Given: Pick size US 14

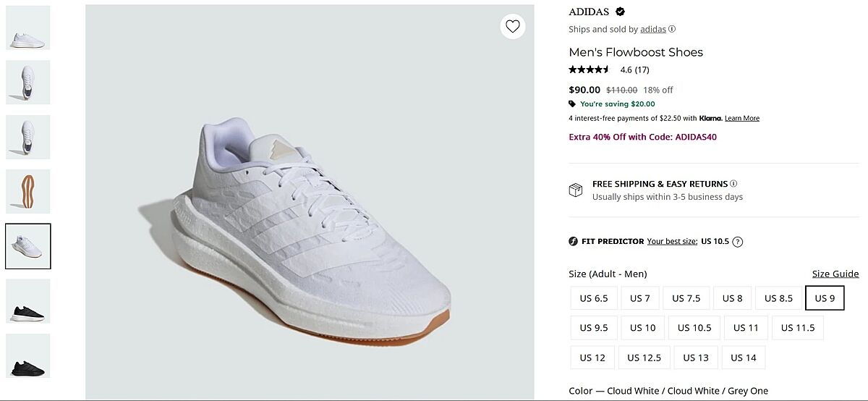Looking at the screenshot, I should 743,358.
